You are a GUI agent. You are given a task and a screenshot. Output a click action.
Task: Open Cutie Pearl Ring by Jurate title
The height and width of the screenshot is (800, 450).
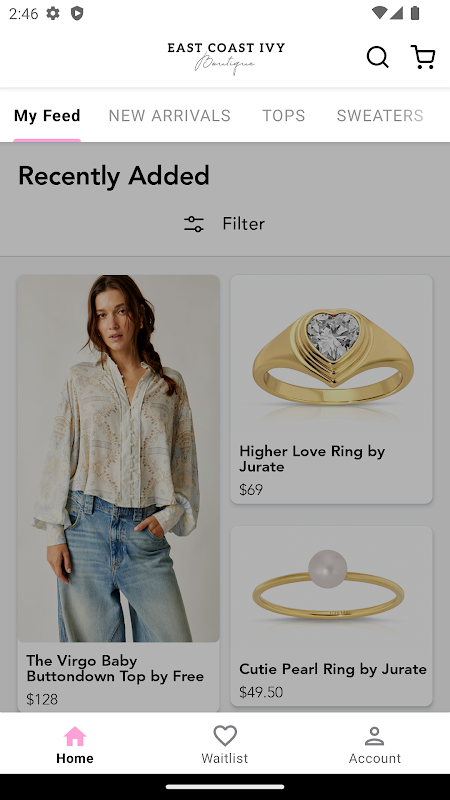pos(333,669)
